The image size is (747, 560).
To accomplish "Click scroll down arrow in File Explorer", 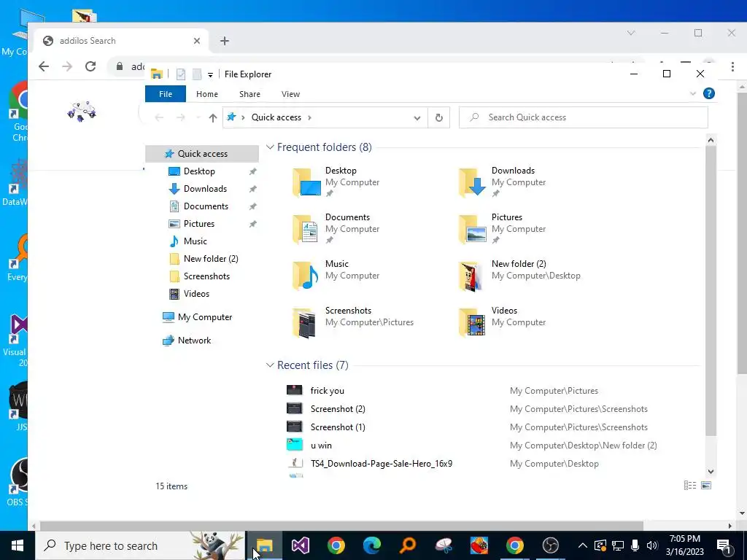I will 711,472.
